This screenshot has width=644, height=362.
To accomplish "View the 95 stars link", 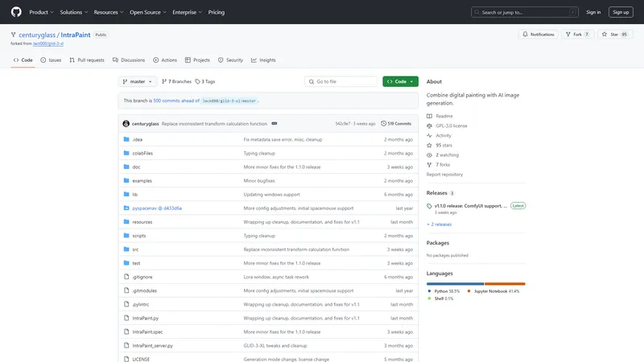I will 440,146.
